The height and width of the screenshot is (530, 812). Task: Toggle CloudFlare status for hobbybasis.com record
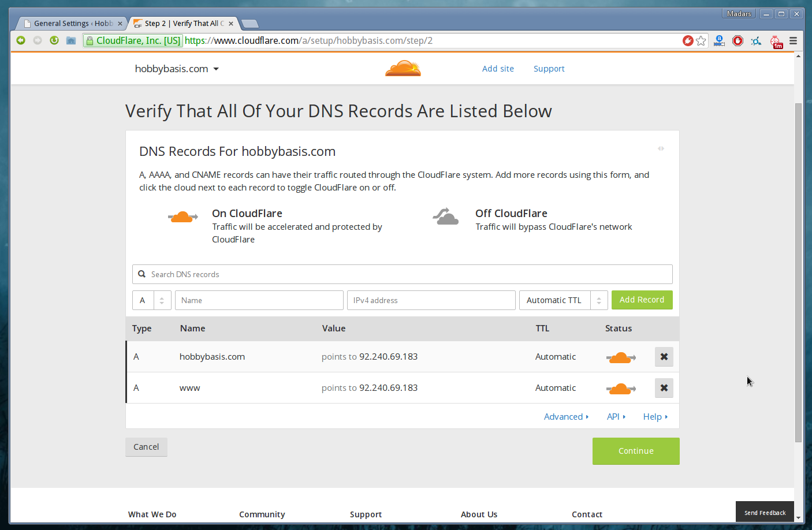(x=621, y=357)
